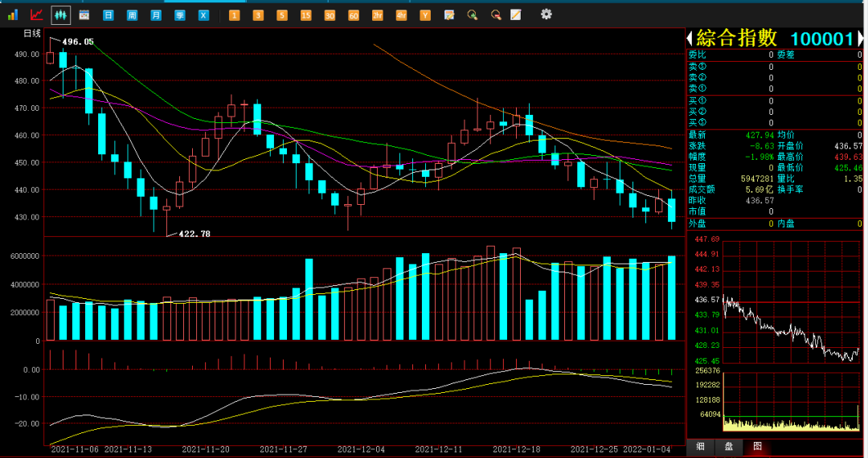This screenshot has height=458, width=868.
Task: Click the 447.69 intraday axis label
Action: coord(707,239)
